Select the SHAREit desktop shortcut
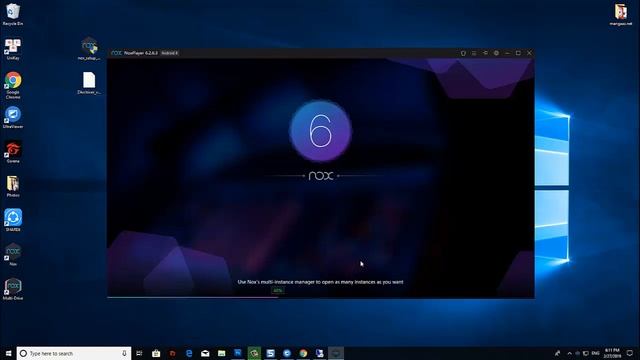The width and height of the screenshot is (640, 360). click(13, 220)
